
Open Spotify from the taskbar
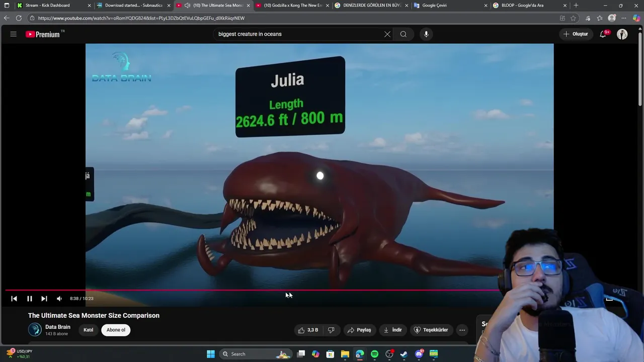coord(374,354)
